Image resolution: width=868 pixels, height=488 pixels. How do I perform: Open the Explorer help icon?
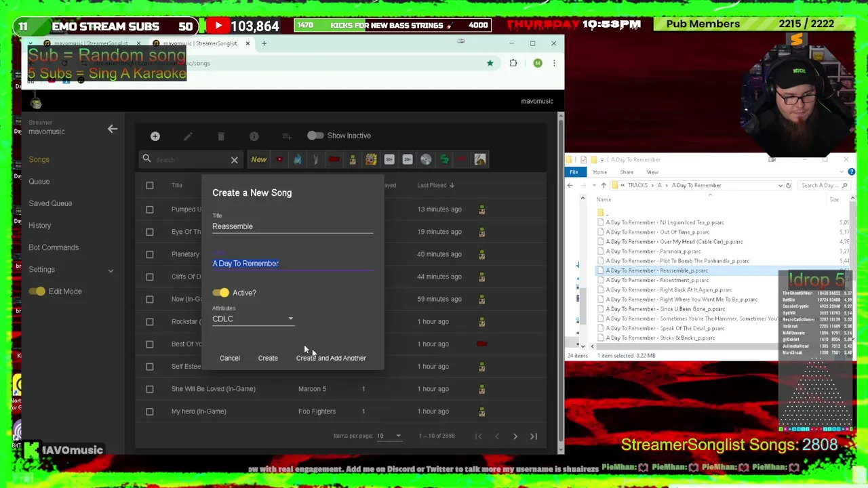(x=852, y=172)
